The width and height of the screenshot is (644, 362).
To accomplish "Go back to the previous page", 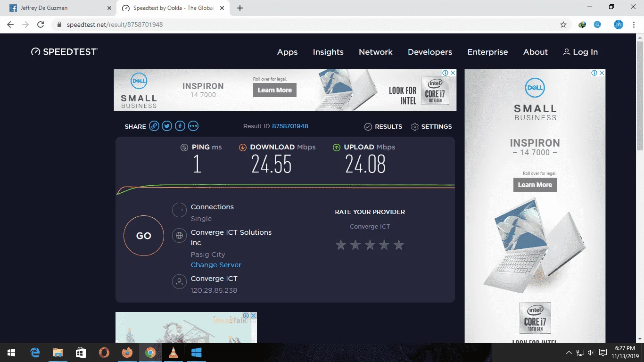I will (10, 25).
